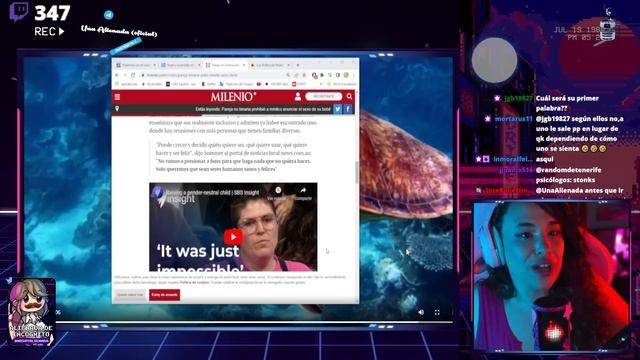Click the Milenio user profile icon

pos(298,96)
